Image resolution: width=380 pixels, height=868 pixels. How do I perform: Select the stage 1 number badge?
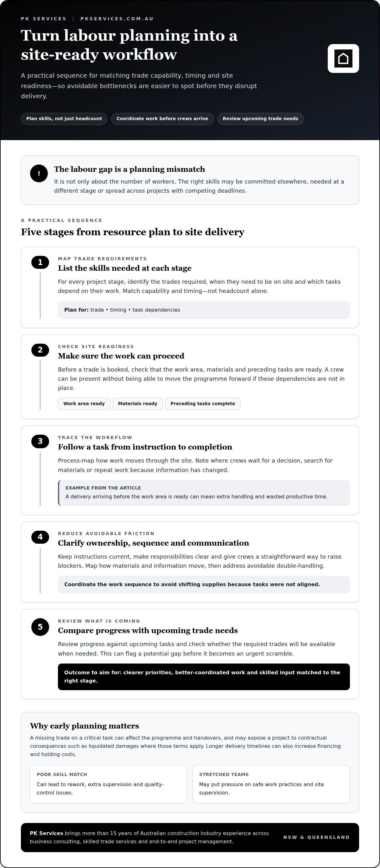(x=40, y=262)
